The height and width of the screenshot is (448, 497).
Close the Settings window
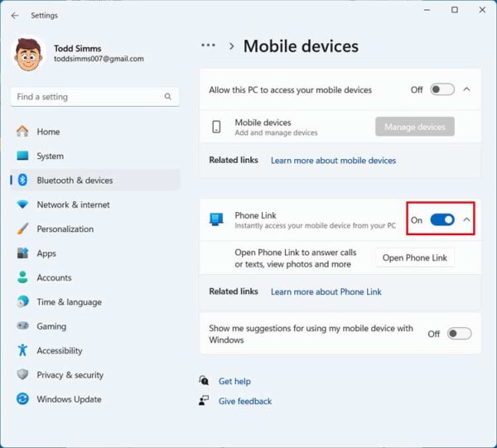pyautogui.click(x=482, y=10)
